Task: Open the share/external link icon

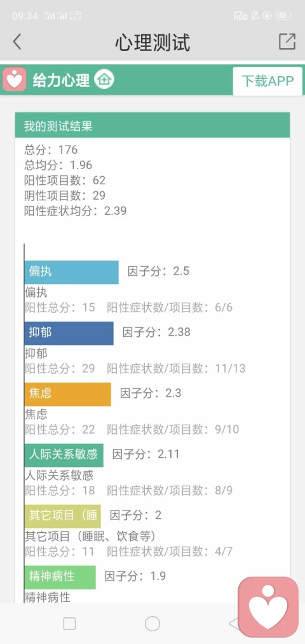Action: (287, 41)
